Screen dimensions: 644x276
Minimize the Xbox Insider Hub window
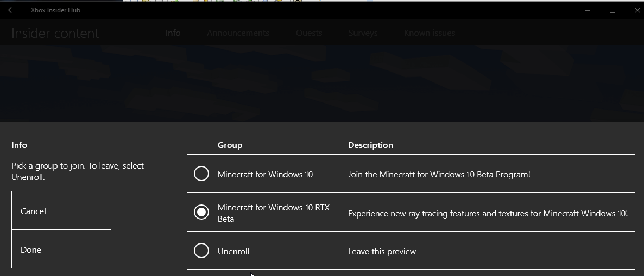(588, 10)
